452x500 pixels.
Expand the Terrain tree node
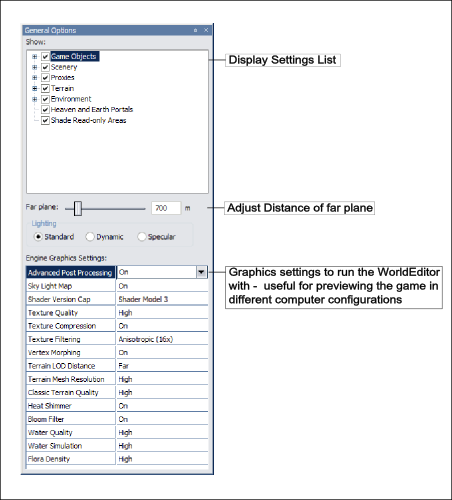point(35,89)
